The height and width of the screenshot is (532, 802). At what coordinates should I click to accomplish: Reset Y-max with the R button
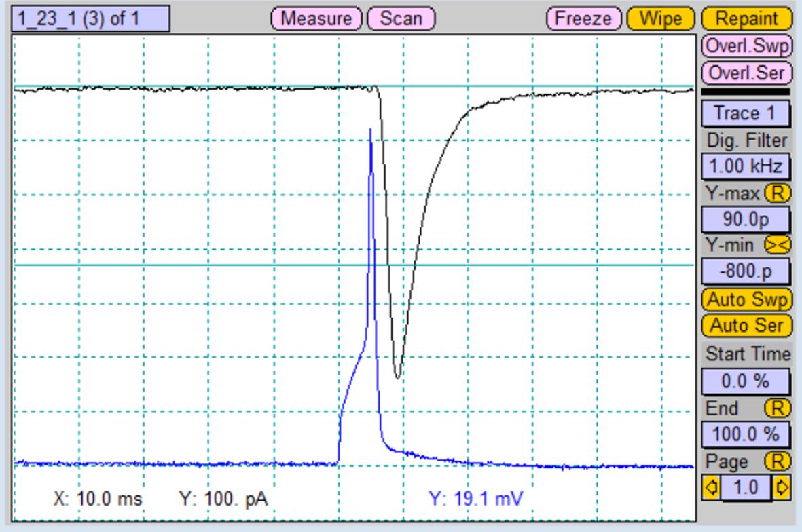pos(778,193)
